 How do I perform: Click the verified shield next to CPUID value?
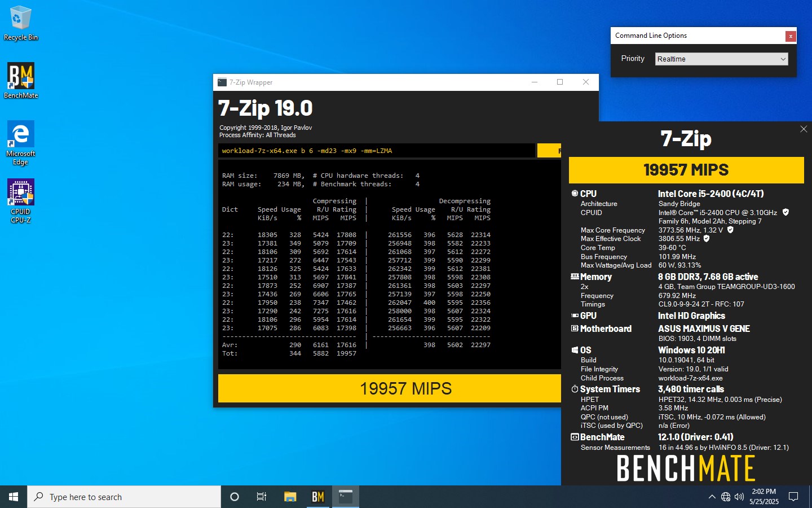(785, 212)
